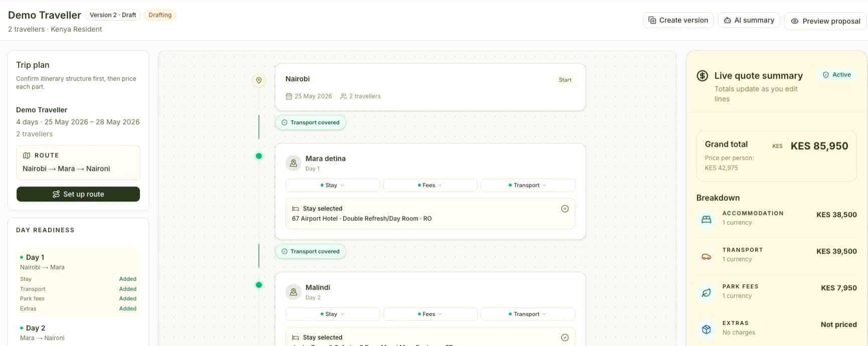Toggle the check circle on Malindi stay

click(x=565, y=337)
